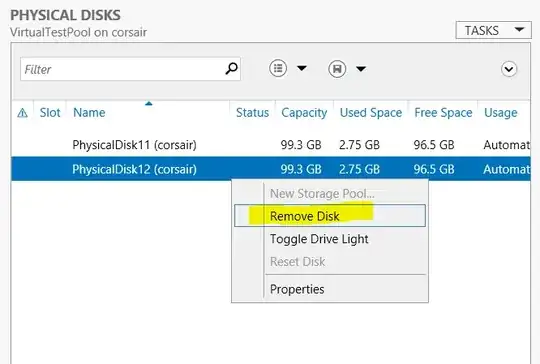
Task: Sort by the Name column header
Action: coord(89,113)
